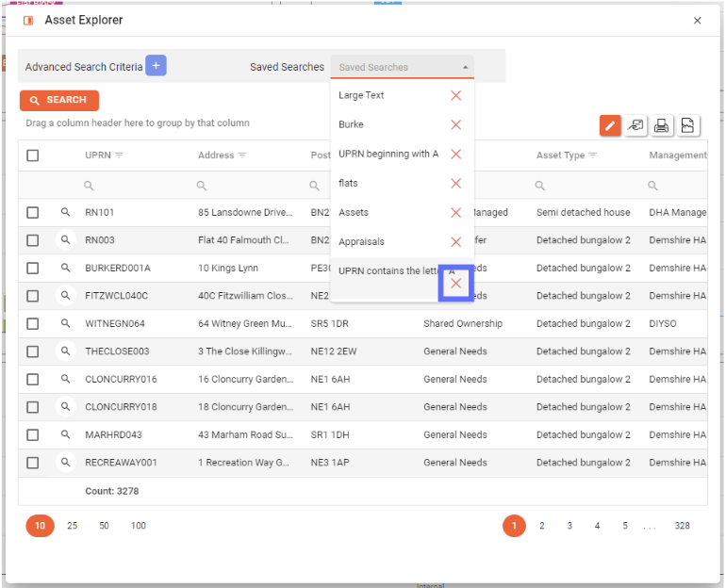
Task: Set page size to 50 rows
Action: (x=104, y=526)
